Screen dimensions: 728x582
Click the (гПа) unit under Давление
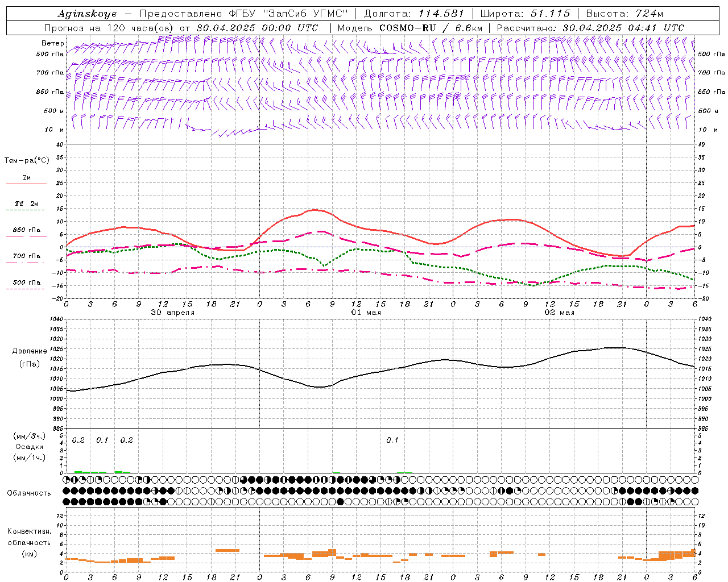click(x=30, y=364)
